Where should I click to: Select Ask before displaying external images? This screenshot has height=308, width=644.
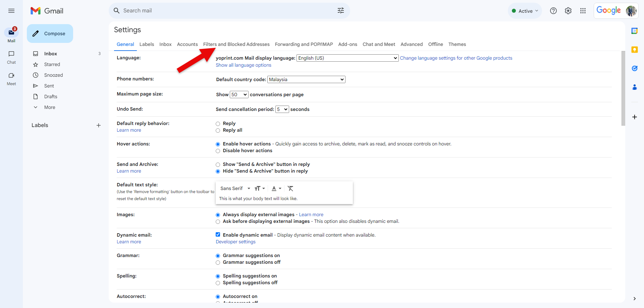coord(218,222)
